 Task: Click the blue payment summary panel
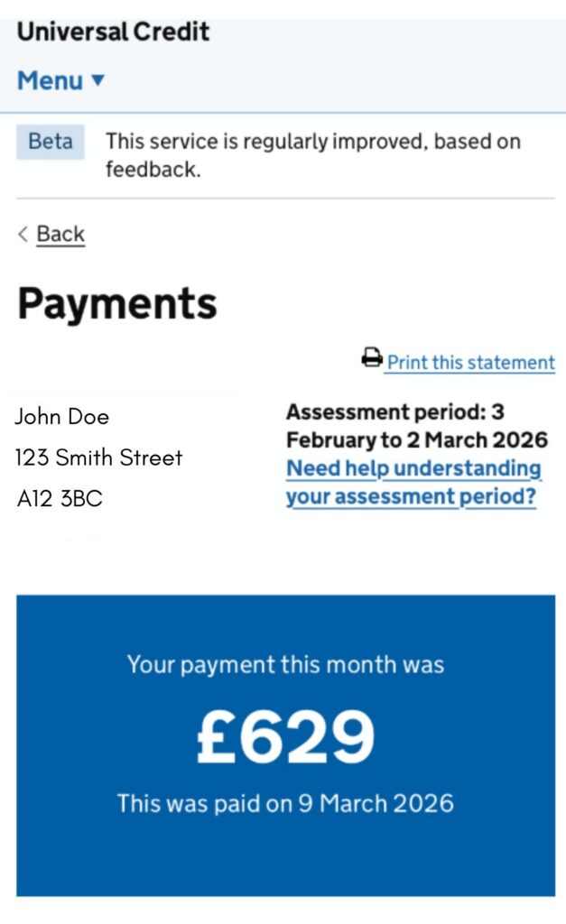tap(285, 745)
